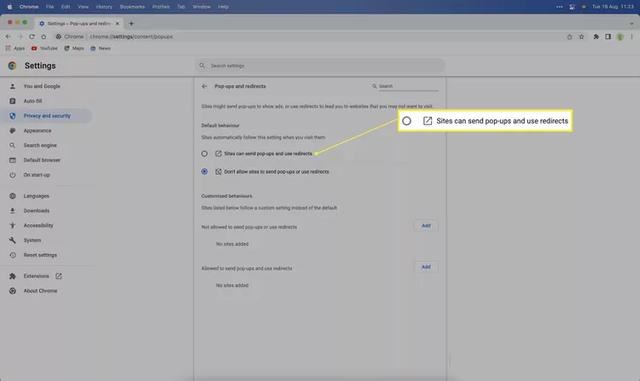
Task: Click the share icon in address bar
Action: point(569,36)
